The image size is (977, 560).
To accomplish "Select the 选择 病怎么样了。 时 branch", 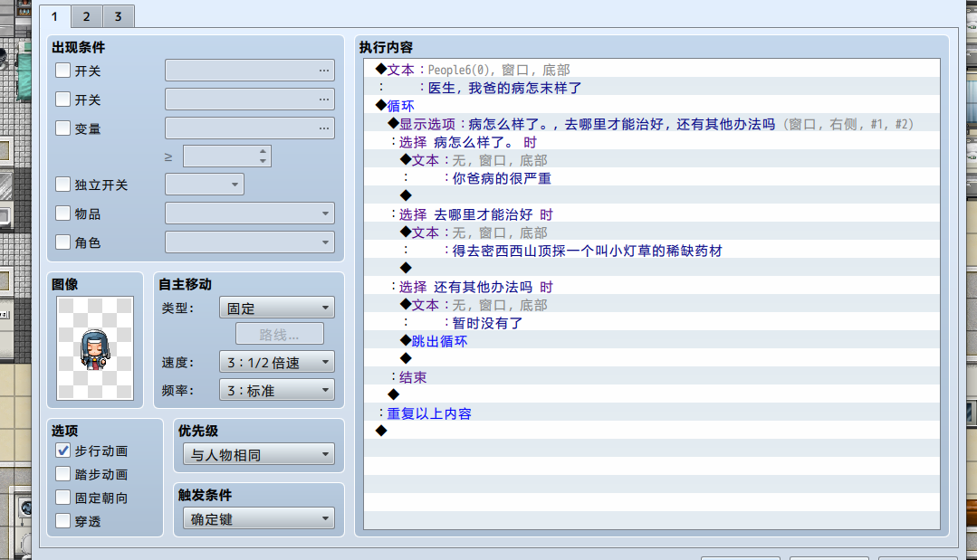I will (x=652, y=142).
